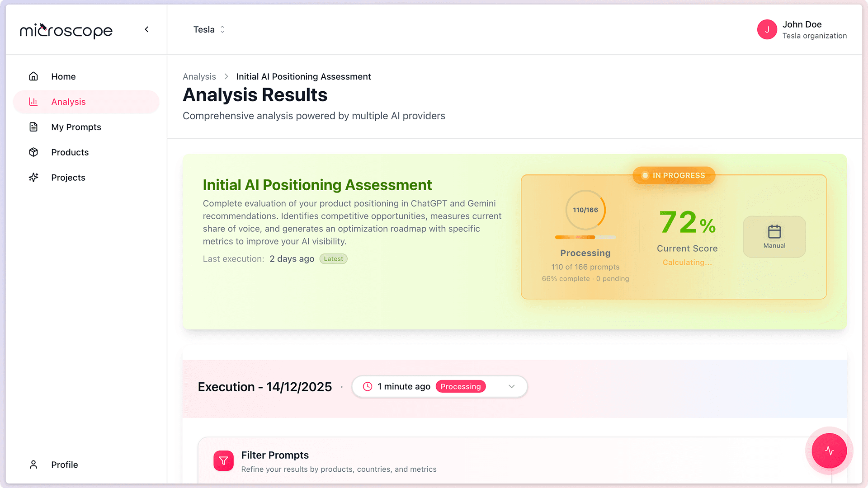Select the Projects sparkle icon
The width and height of the screenshot is (868, 488).
[33, 177]
